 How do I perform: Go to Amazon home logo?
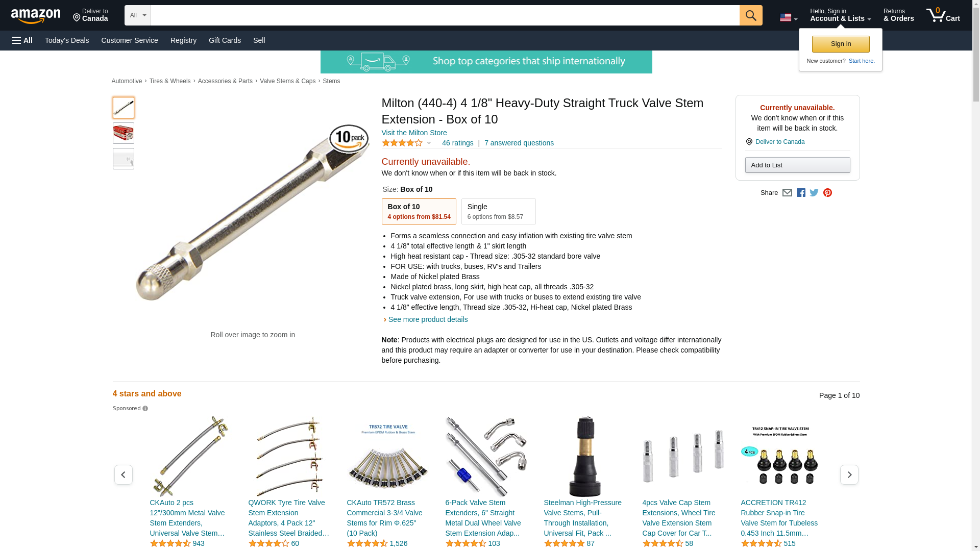(36, 16)
